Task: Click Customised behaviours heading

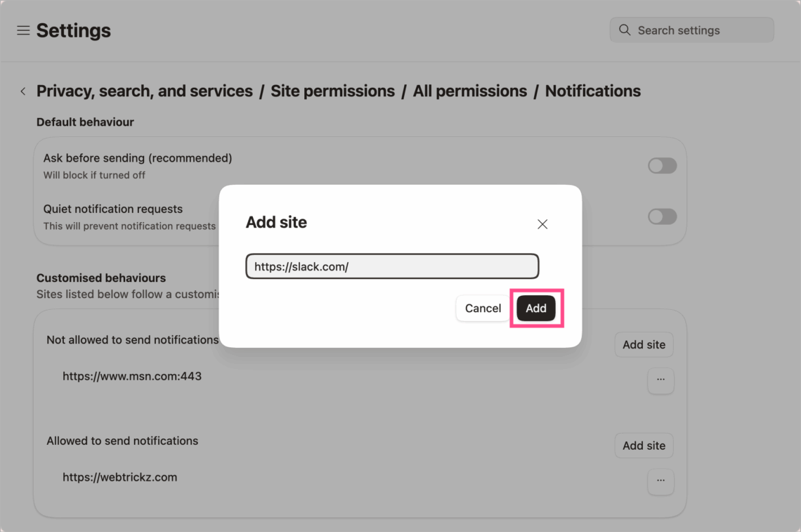Action: pos(101,278)
